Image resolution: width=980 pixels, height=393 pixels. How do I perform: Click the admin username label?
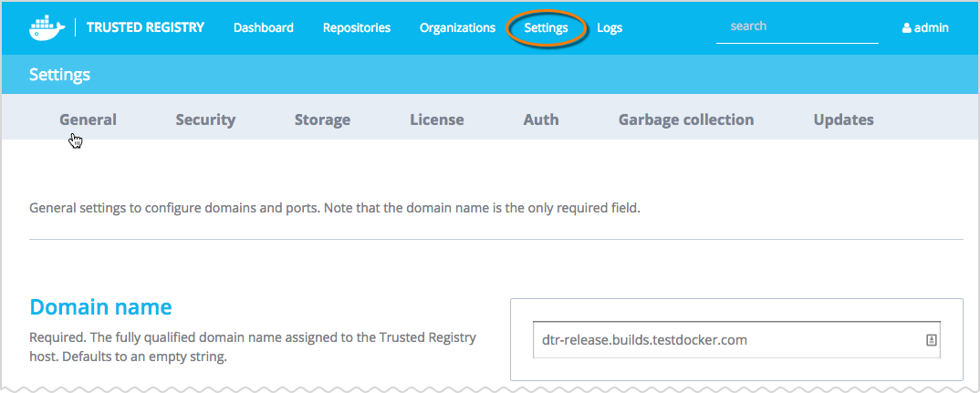(x=932, y=27)
